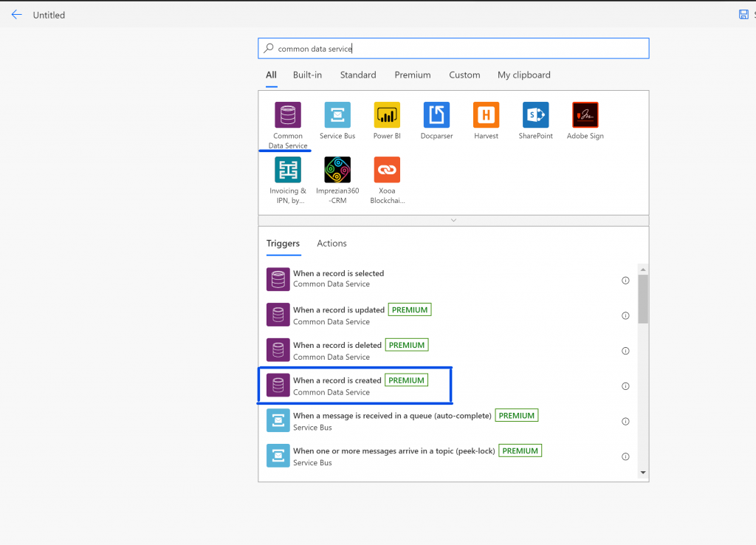Select the Xooa Blockchain connector icon
The height and width of the screenshot is (545, 756).
click(x=387, y=170)
